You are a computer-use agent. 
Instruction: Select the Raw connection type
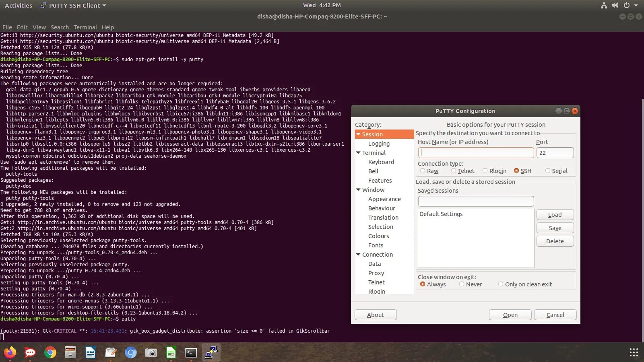[x=423, y=171]
